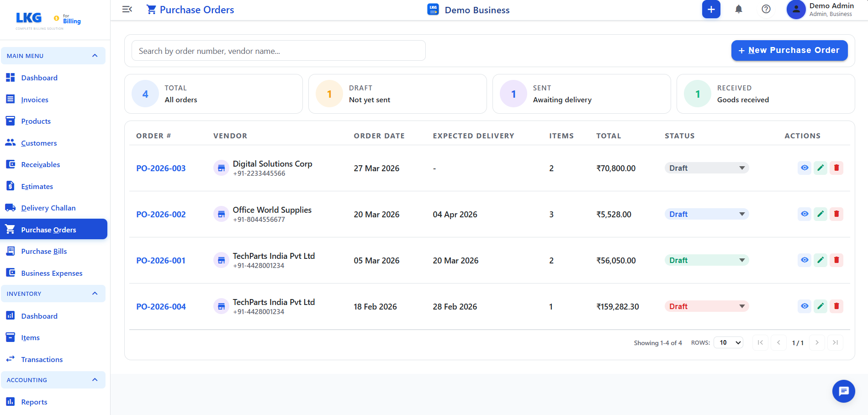Image resolution: width=868 pixels, height=415 pixels.
Task: Delete order PO-2026-004 with trash icon
Action: click(836, 306)
